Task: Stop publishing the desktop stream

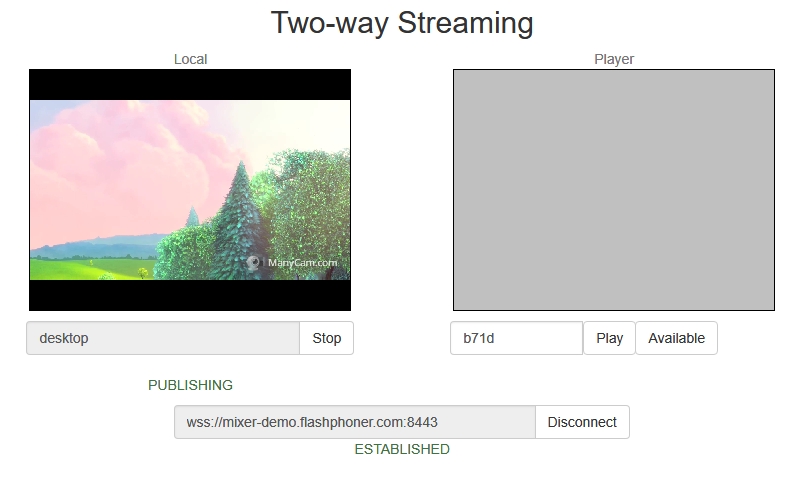Action: click(327, 338)
